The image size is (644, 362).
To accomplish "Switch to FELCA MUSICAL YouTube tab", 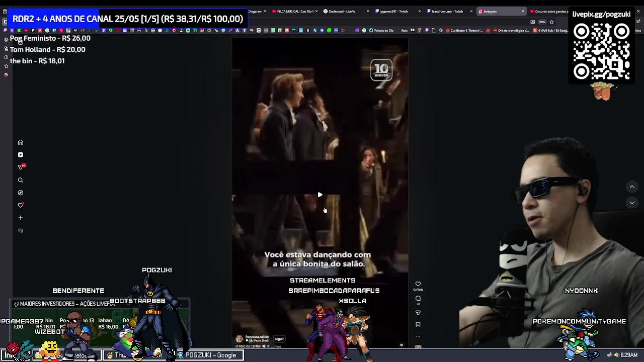I will (x=294, y=11).
